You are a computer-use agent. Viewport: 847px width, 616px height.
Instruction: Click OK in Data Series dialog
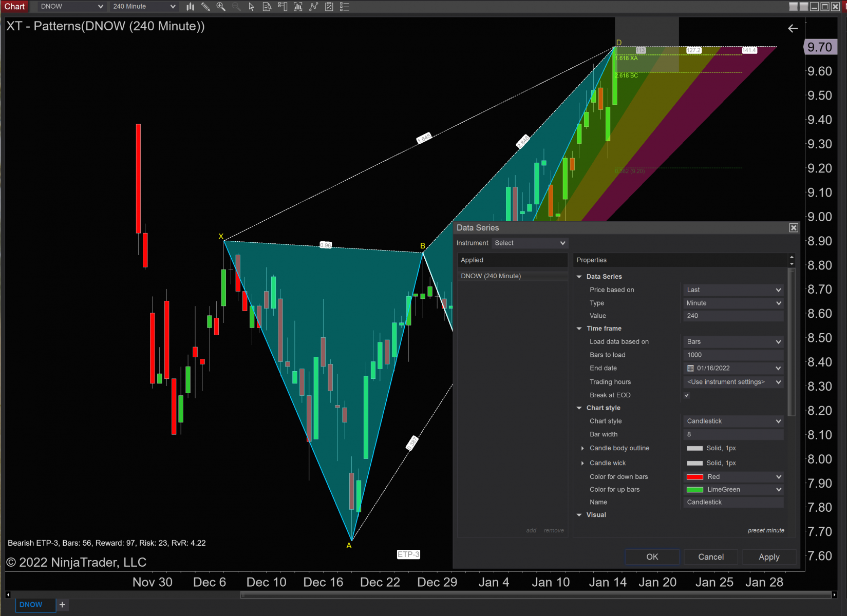pyautogui.click(x=652, y=557)
